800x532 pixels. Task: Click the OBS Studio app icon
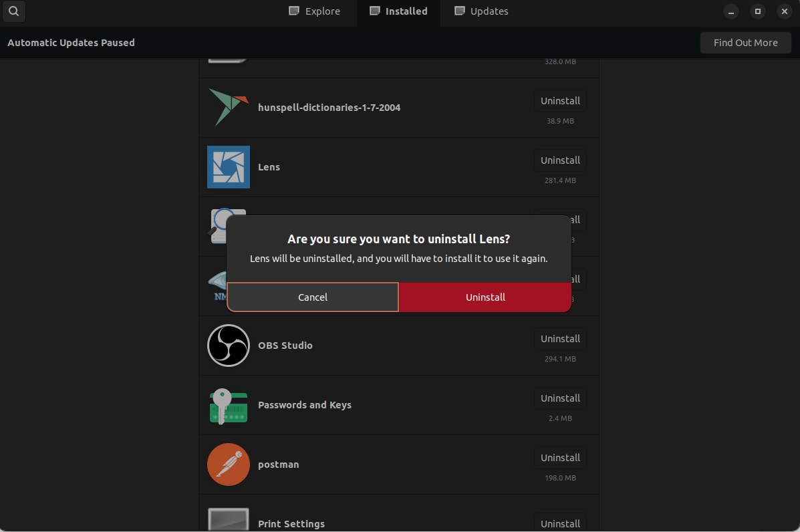click(229, 346)
